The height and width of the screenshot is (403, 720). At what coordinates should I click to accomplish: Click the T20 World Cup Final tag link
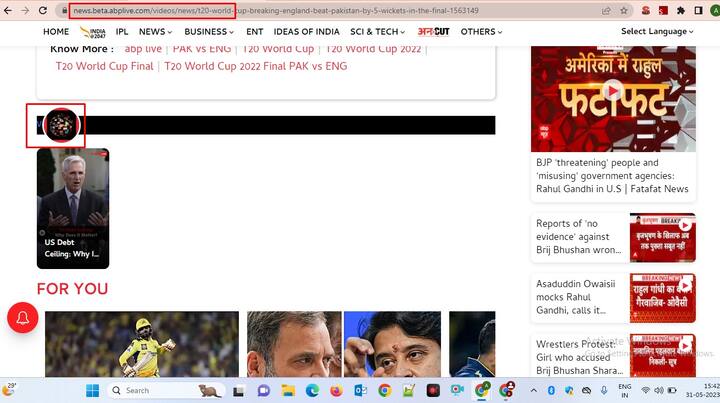click(x=105, y=66)
